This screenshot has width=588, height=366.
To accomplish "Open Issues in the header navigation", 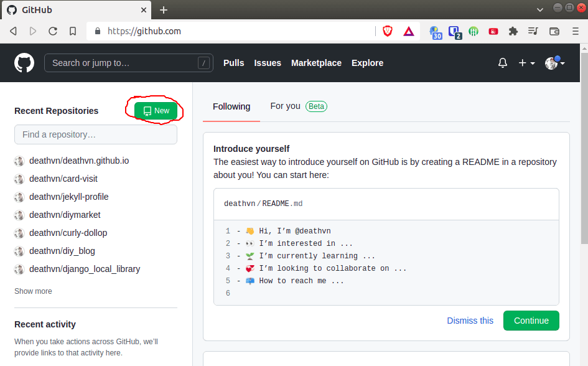I will pos(268,63).
